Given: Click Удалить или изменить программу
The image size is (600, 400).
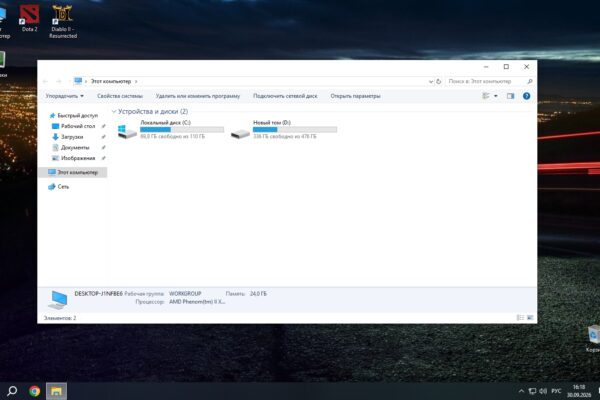Looking at the screenshot, I should pyautogui.click(x=198, y=96).
